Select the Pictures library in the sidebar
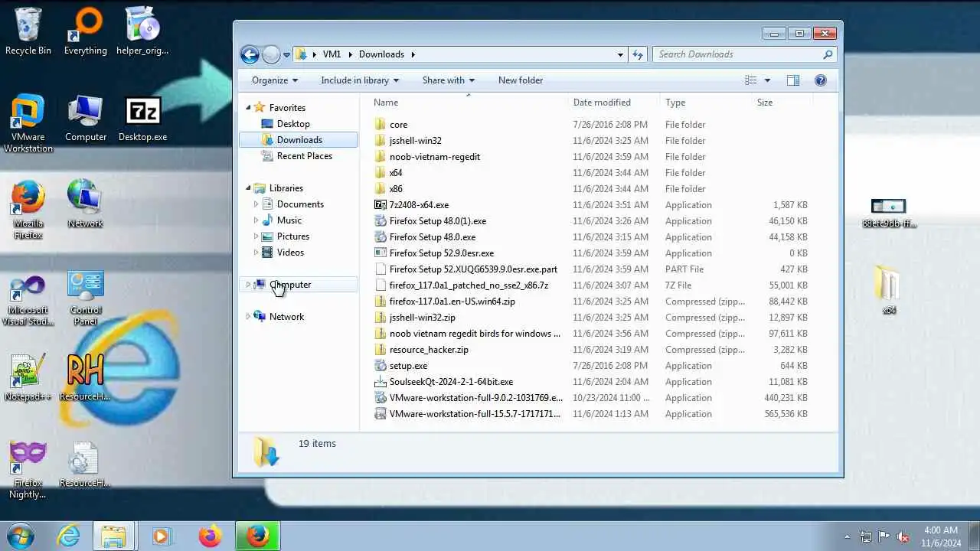 tap(292, 236)
